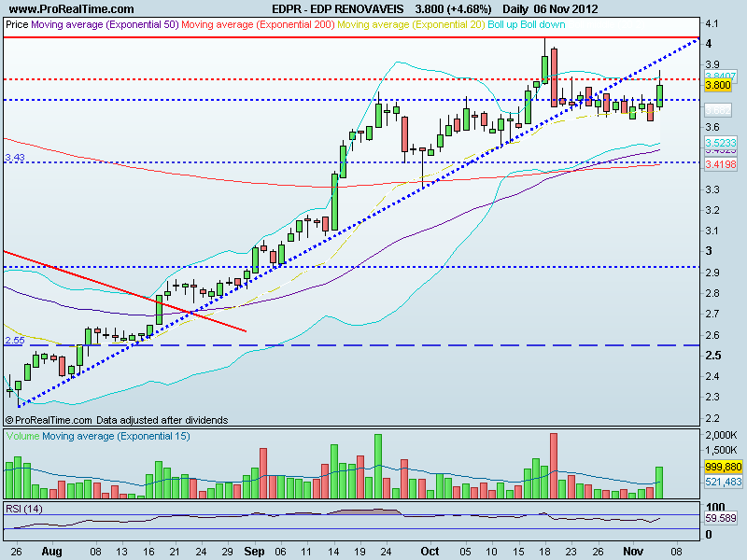Viewport: 747px width, 560px height.
Task: Click the 29 date tick before Sep
Action: point(227,552)
